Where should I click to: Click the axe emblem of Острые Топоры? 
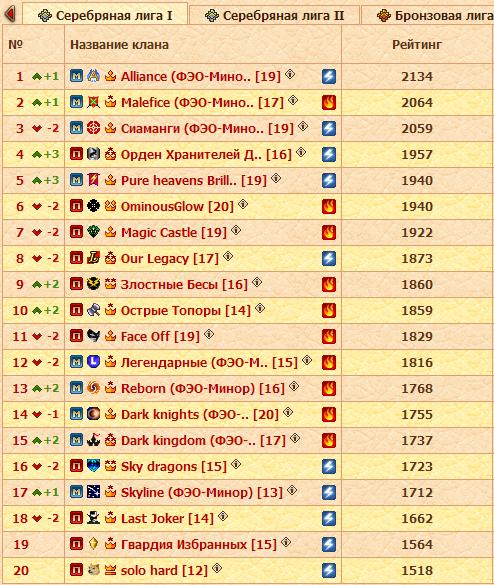[x=93, y=310]
